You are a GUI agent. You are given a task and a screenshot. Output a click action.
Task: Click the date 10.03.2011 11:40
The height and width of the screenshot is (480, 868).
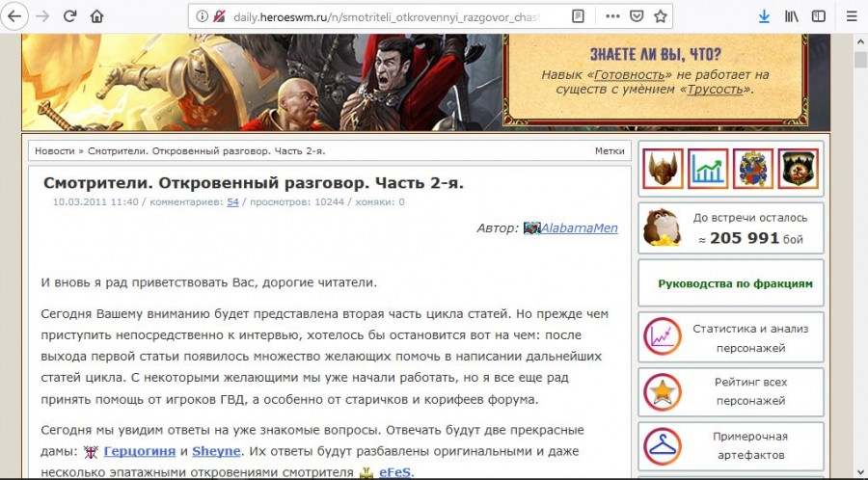pyautogui.click(x=95, y=202)
